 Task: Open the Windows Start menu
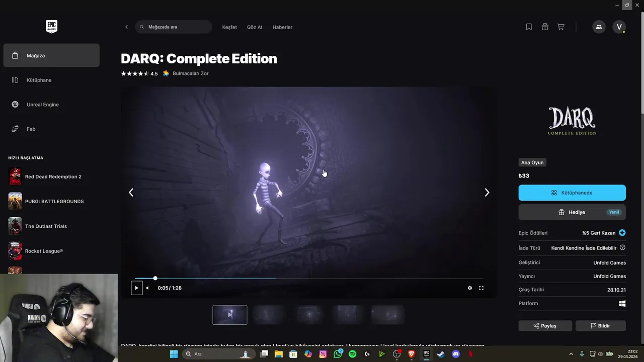174,354
